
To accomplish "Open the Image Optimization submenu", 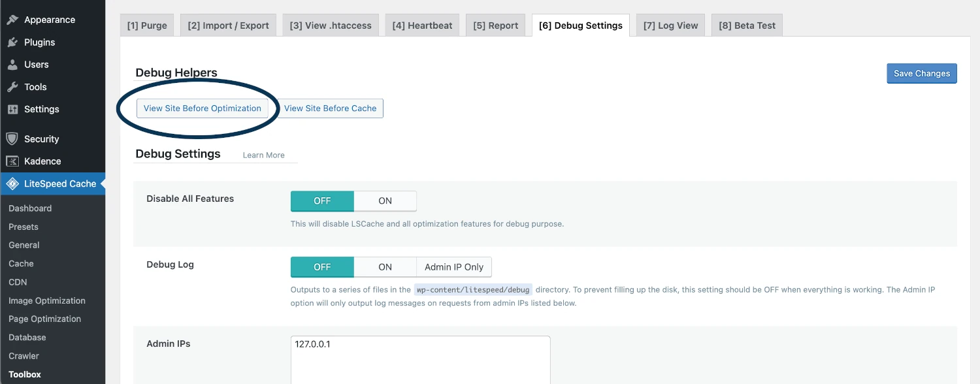I will tap(47, 300).
